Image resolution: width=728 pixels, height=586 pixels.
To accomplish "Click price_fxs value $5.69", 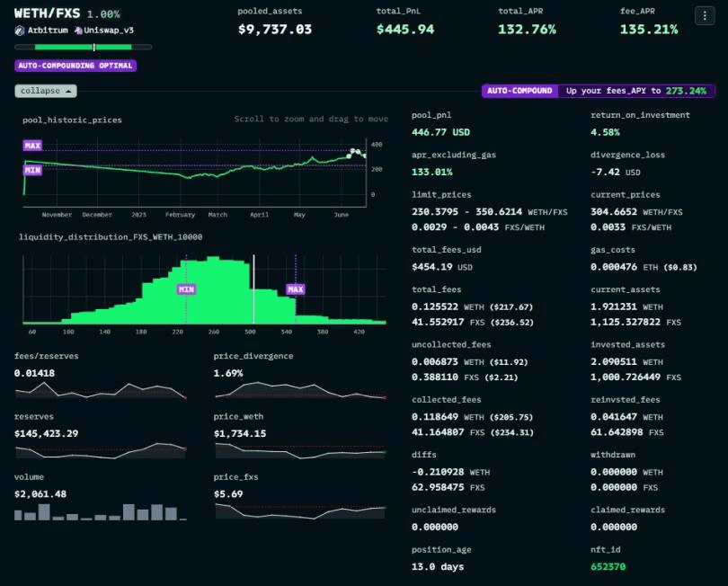I will coord(228,494).
